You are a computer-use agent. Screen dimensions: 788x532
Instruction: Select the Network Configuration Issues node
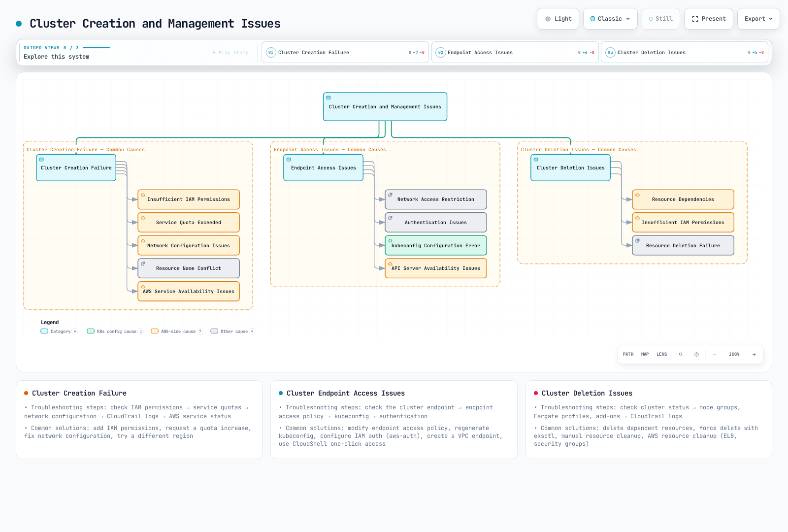coord(189,245)
